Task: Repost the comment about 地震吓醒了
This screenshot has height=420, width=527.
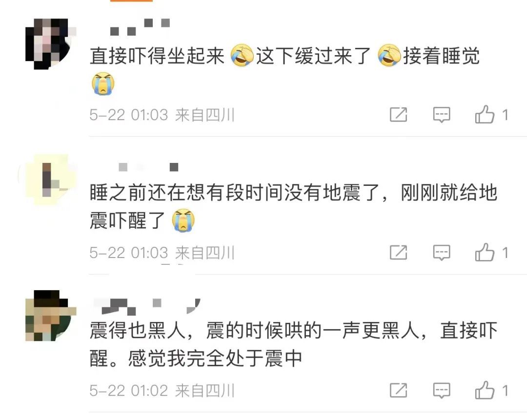Action: pos(398,253)
